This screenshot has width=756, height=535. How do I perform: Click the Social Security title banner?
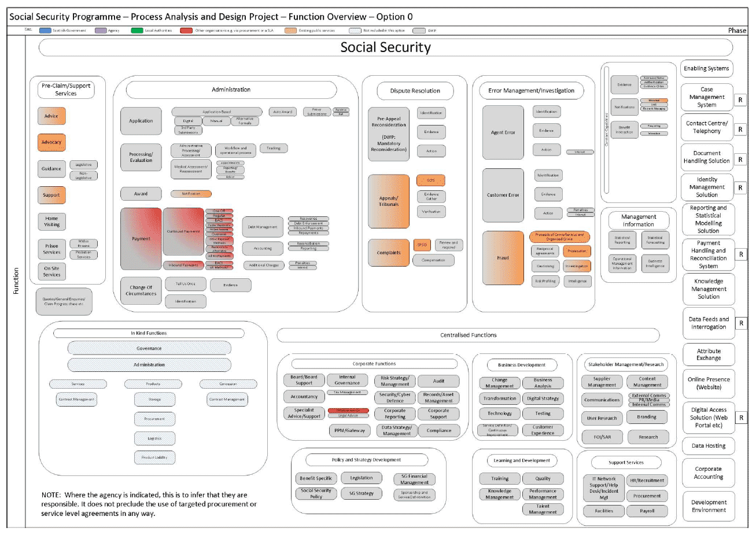(385, 47)
